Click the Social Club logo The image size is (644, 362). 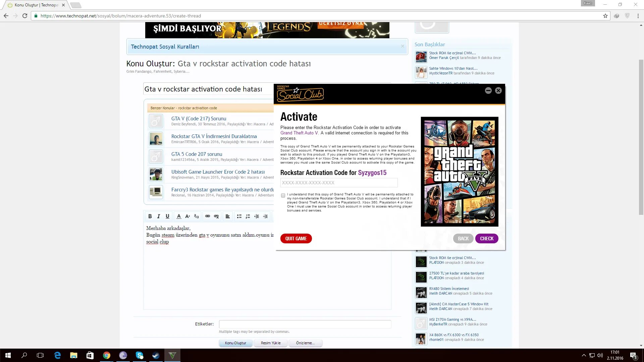click(300, 94)
